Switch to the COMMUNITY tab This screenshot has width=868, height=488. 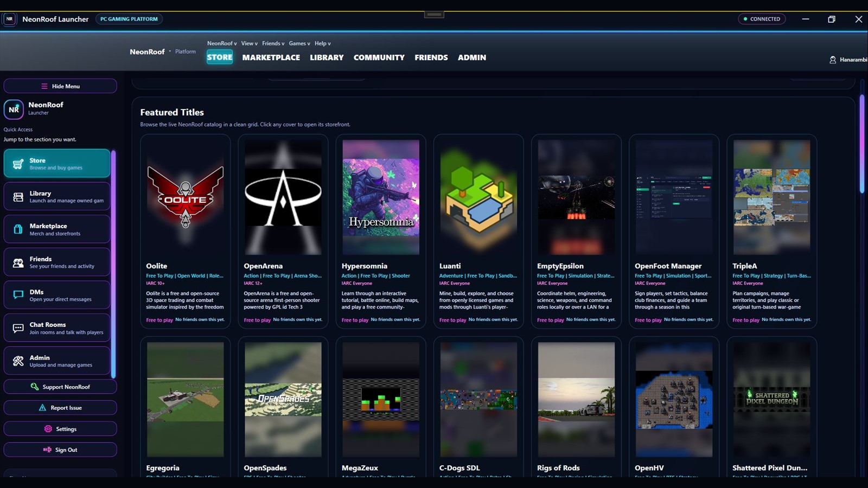379,57
